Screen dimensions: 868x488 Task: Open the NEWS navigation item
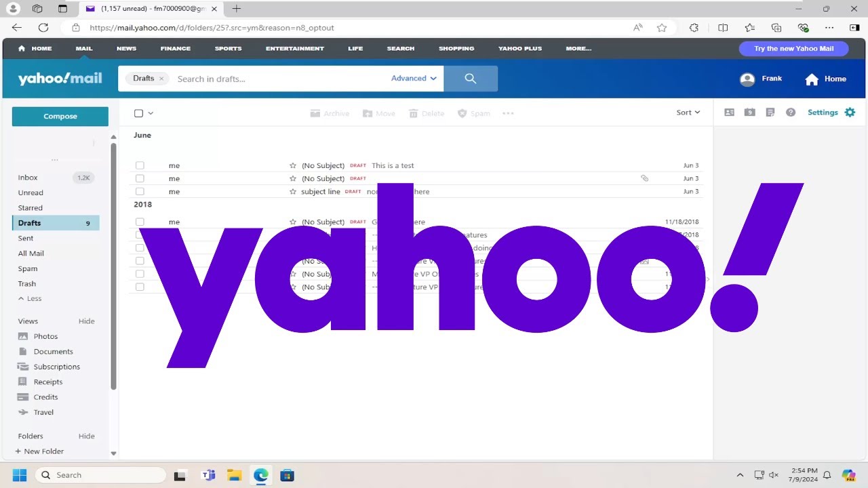point(126,49)
